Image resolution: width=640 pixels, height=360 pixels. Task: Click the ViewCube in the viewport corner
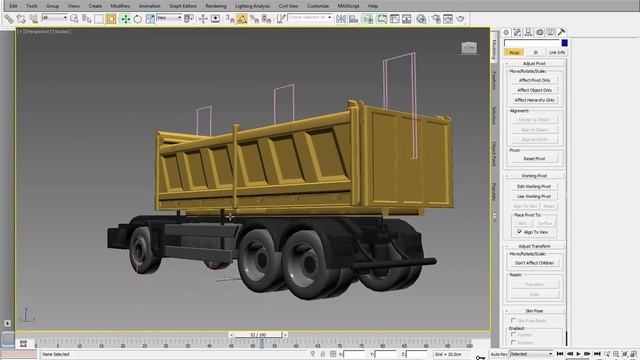pos(469,48)
